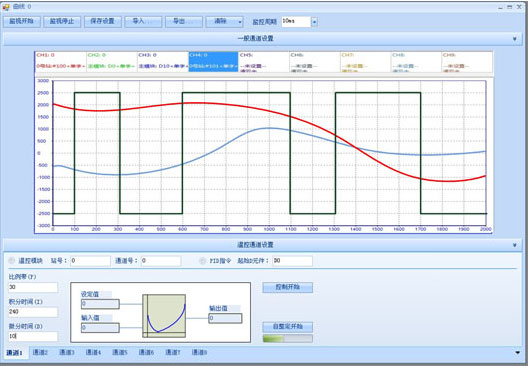The width and height of the screenshot is (529, 366).
Task: Collapse the 温控通道设置 panel arrow
Action: click(x=514, y=245)
